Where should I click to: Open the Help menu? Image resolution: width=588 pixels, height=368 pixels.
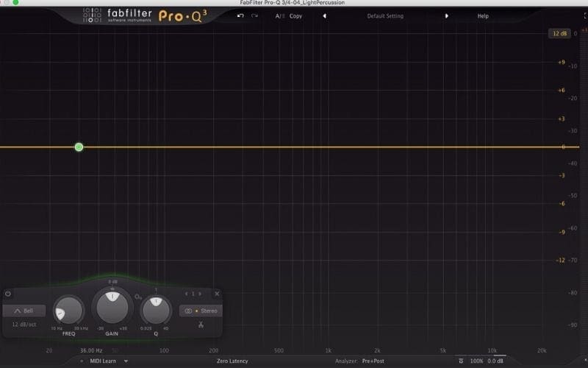(x=483, y=16)
